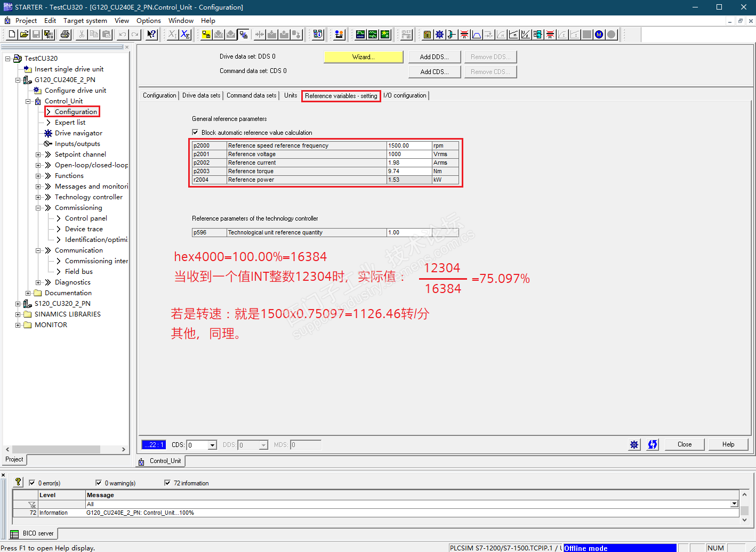The height and width of the screenshot is (552, 756).
Task: Open the message filter All dropdown
Action: pyautogui.click(x=734, y=504)
